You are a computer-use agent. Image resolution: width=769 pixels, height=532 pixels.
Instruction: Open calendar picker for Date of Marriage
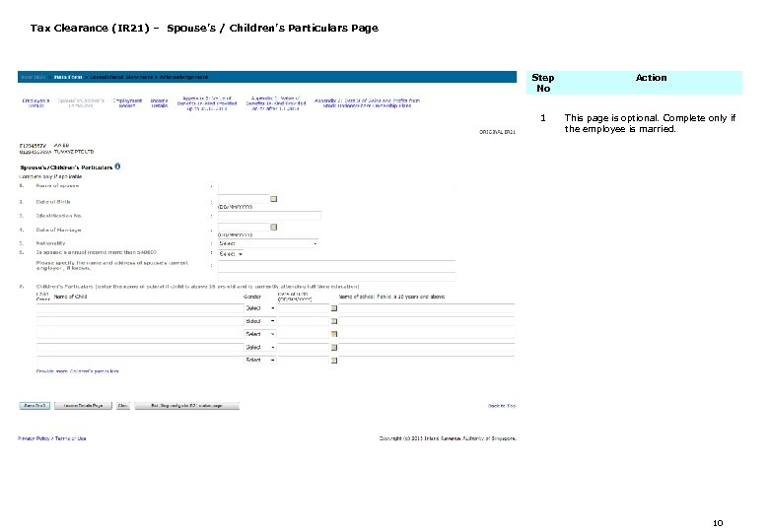tap(274, 227)
